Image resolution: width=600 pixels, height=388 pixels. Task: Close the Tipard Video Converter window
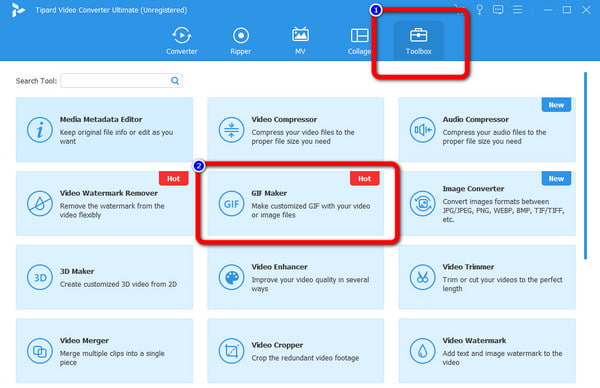click(586, 10)
